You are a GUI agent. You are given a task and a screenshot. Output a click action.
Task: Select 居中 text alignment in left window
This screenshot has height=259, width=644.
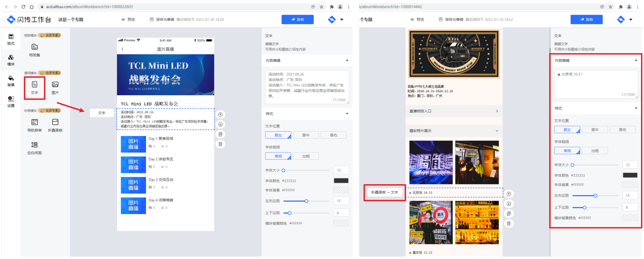(x=306, y=135)
